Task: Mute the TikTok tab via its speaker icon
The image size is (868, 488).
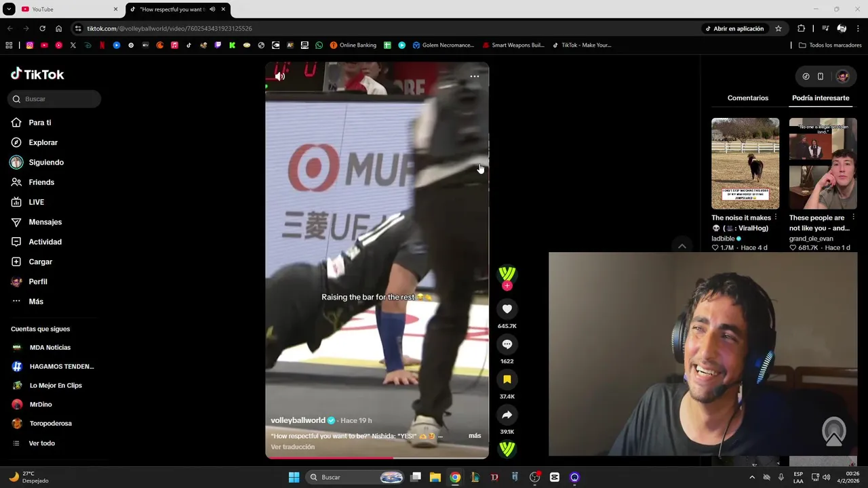Action: click(x=212, y=9)
